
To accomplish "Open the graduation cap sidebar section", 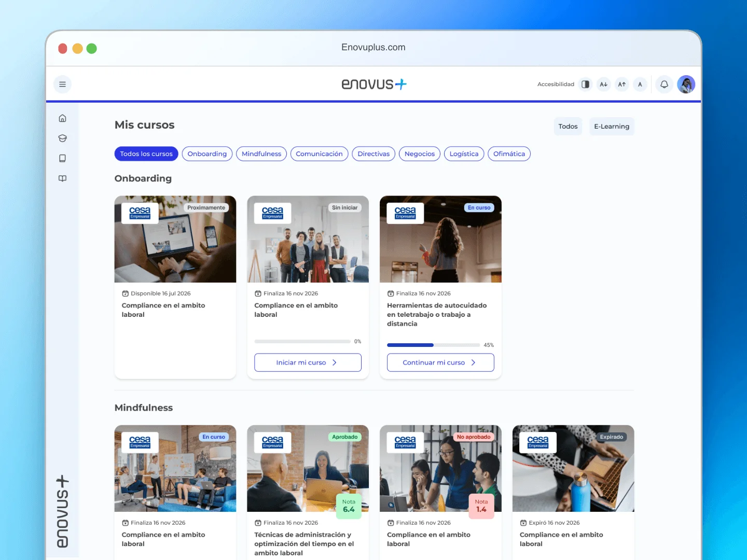I will click(62, 138).
